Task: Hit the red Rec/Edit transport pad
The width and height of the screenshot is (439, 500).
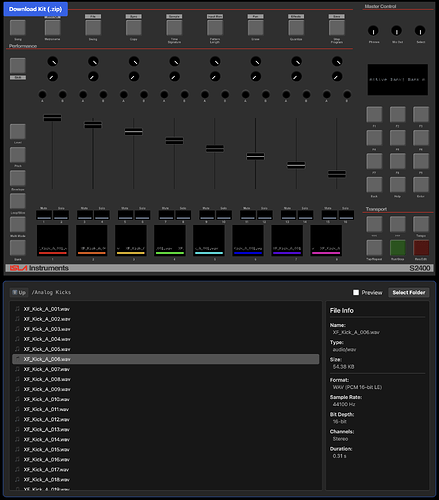Action: pos(421,248)
